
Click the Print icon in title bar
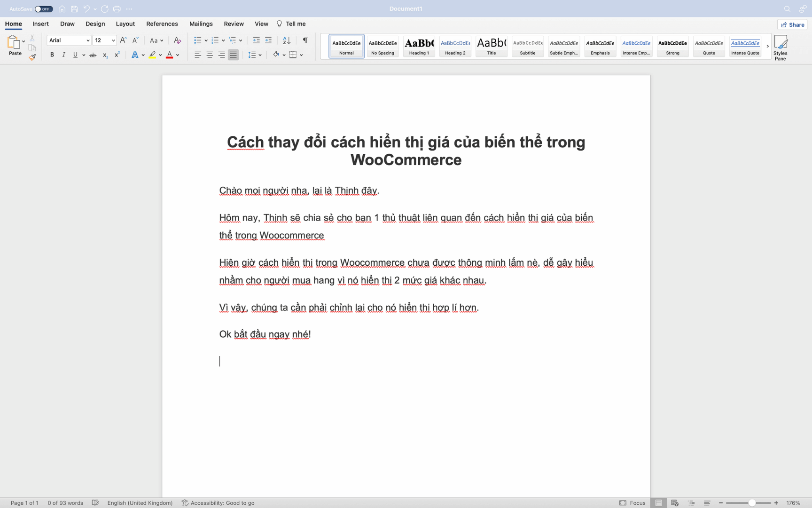click(117, 9)
